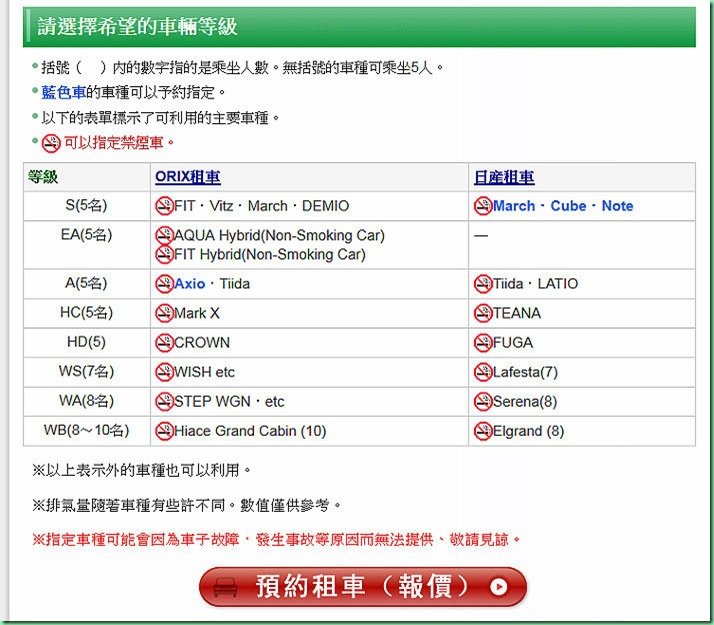Screen dimensions: 714x625
Task: Click the no-smoking icon beside FIT Hybrid
Action: point(164,254)
